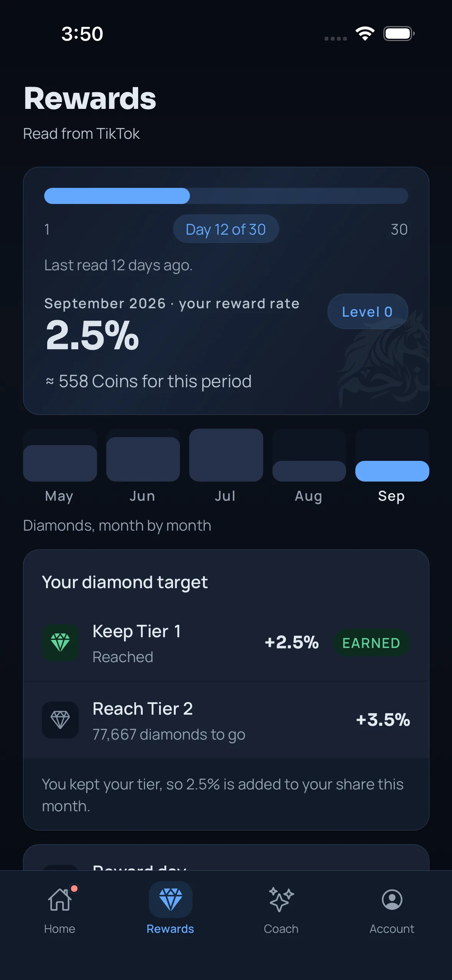Tap the green diamond icon beside Keep Tier 1

(x=60, y=643)
